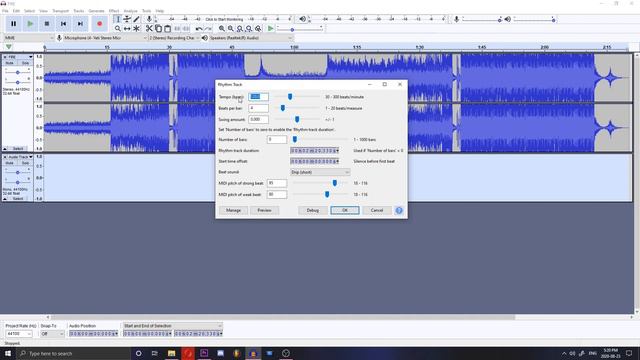The width and height of the screenshot is (640, 360).
Task: Click the Paste clipboard icon
Action: tap(167, 29)
